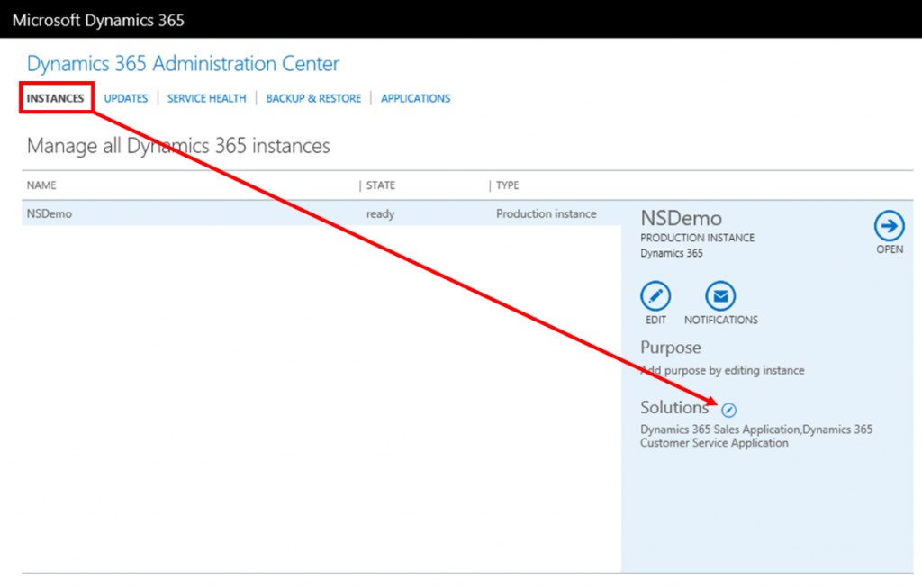Click the small Solutions edit icon

[x=728, y=409]
